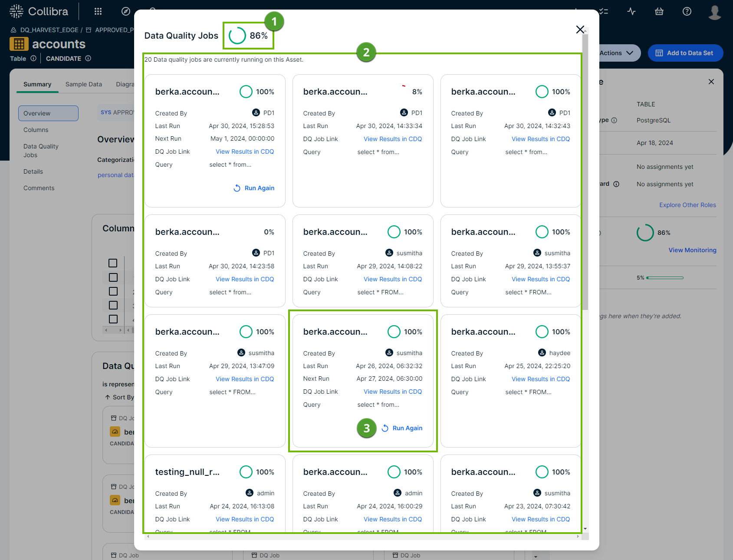The width and height of the screenshot is (733, 560).
Task: Check the last visible column checkbox
Action: (113, 319)
